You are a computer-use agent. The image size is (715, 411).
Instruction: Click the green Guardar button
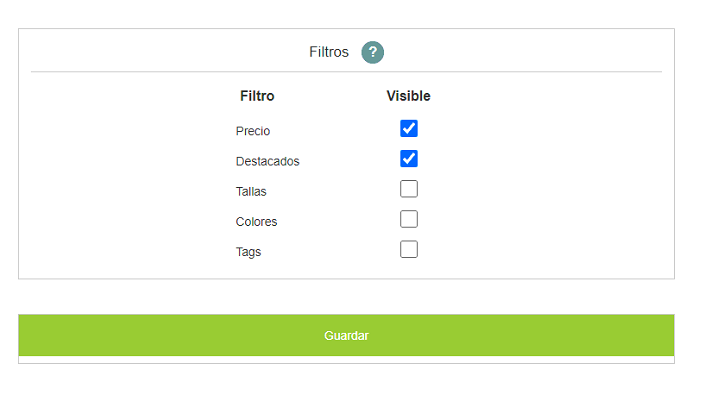click(x=346, y=335)
